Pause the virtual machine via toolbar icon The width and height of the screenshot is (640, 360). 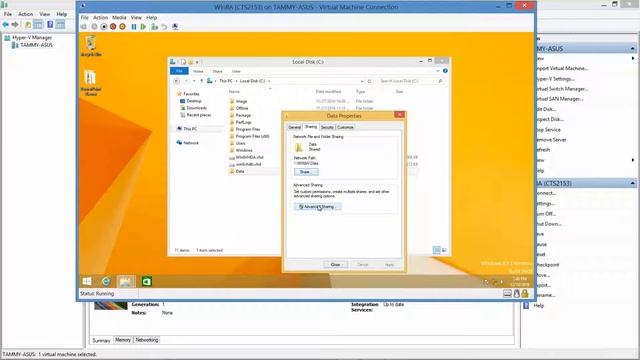tap(134, 27)
